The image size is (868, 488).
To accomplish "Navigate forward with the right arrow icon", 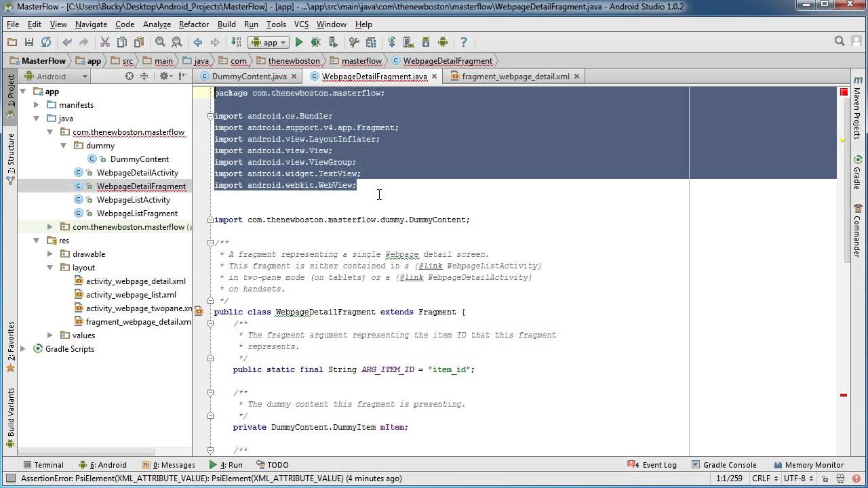I will click(x=215, y=42).
